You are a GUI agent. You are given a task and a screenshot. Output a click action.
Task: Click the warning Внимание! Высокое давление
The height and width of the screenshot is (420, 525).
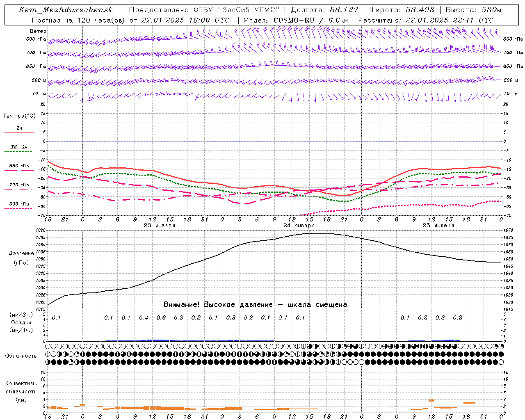[218, 305]
